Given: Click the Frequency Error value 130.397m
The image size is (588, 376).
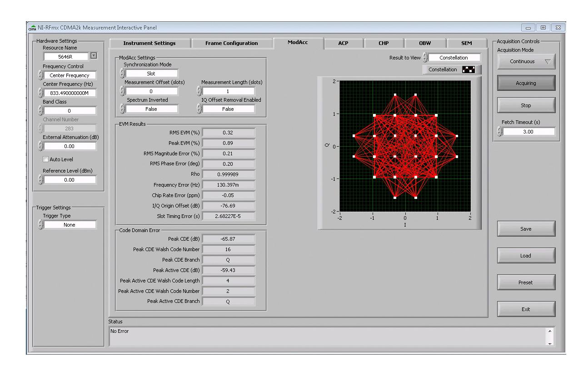Looking at the screenshot, I should [x=229, y=184].
